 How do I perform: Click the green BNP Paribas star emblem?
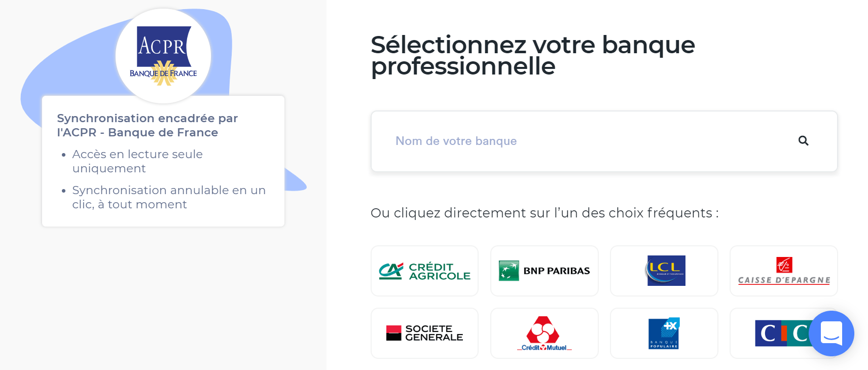[509, 271]
